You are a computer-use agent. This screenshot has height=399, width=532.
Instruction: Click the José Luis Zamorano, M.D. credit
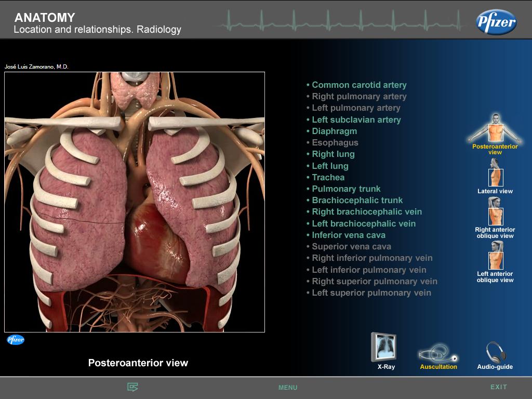coord(36,67)
